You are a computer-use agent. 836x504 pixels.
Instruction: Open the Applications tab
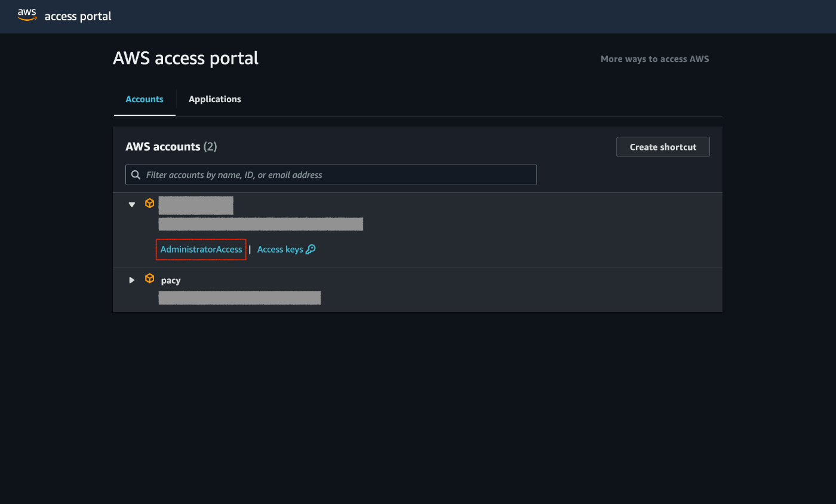(215, 99)
